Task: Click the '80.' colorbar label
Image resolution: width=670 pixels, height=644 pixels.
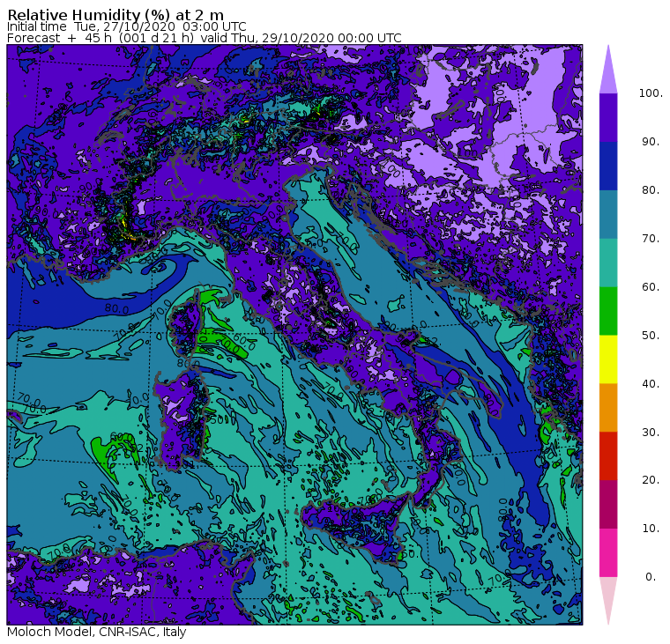Action: click(651, 190)
